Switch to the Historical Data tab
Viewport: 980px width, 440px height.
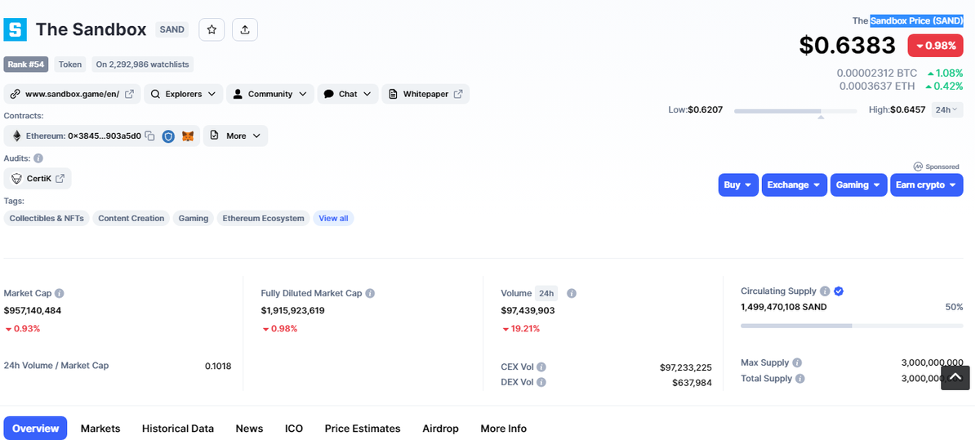[x=178, y=429]
